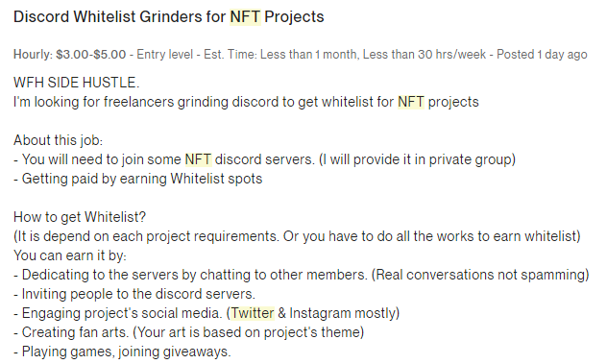Viewport: 607px width, 364px height.
Task: Click highlighted NFT before discord servers
Action: tap(198, 159)
